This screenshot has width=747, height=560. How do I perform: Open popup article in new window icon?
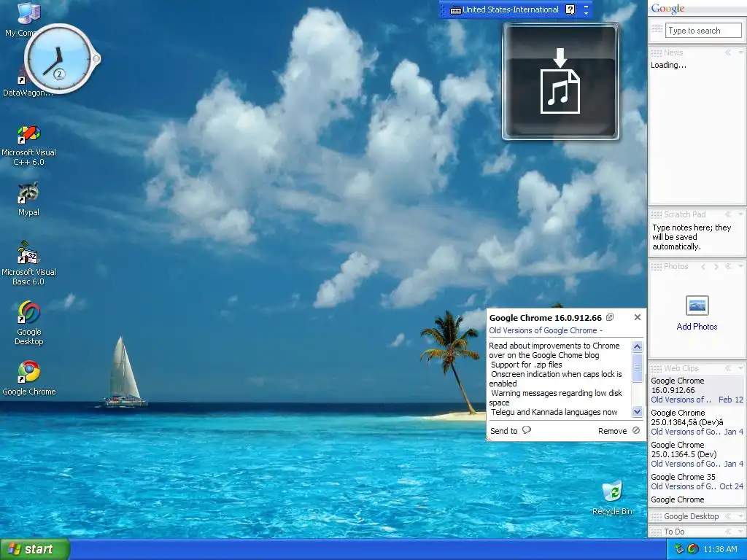pos(610,317)
